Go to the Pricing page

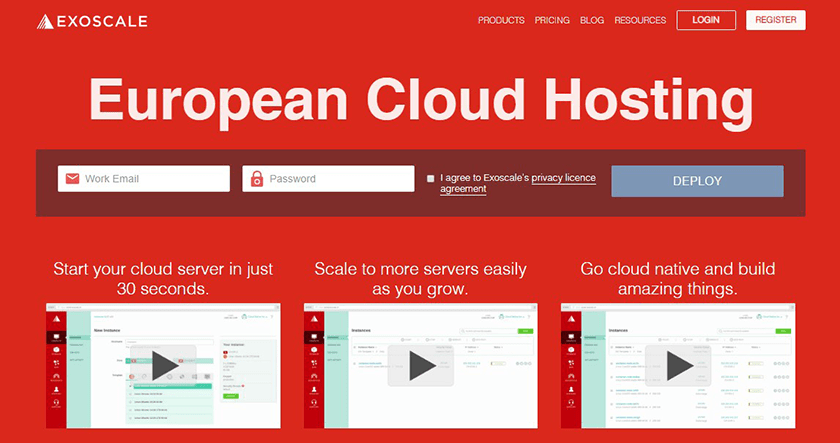point(552,20)
